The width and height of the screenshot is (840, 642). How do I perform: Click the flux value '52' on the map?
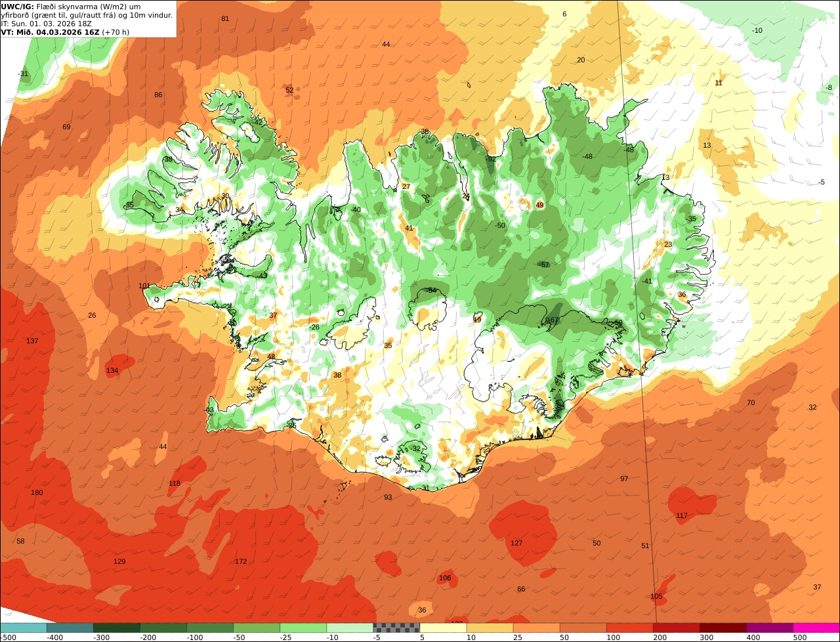click(x=289, y=90)
